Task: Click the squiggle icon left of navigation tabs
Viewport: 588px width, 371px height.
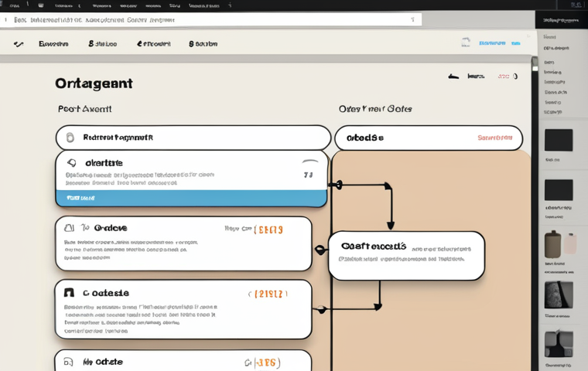Action: [19, 44]
